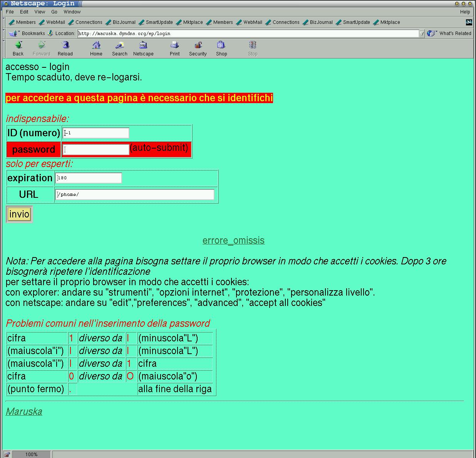This screenshot has height=458, width=476.
Task: Open the What's Related panel
Action: [450, 33]
